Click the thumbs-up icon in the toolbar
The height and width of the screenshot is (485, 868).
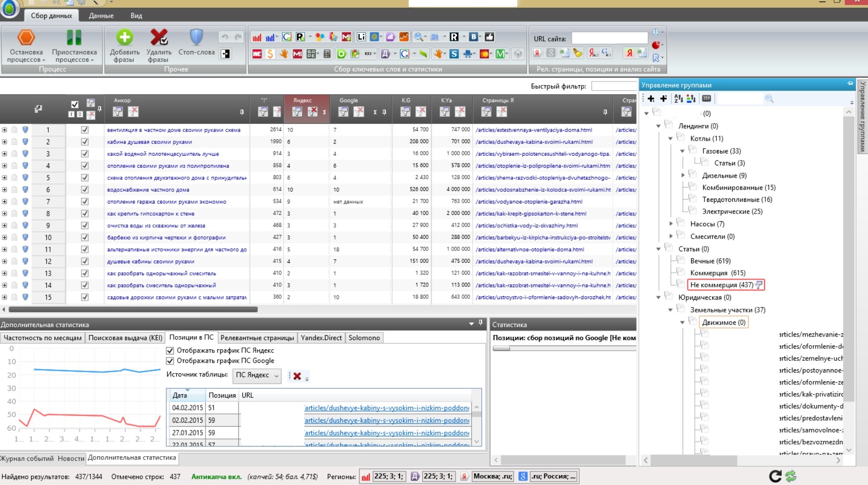pyautogui.click(x=490, y=37)
